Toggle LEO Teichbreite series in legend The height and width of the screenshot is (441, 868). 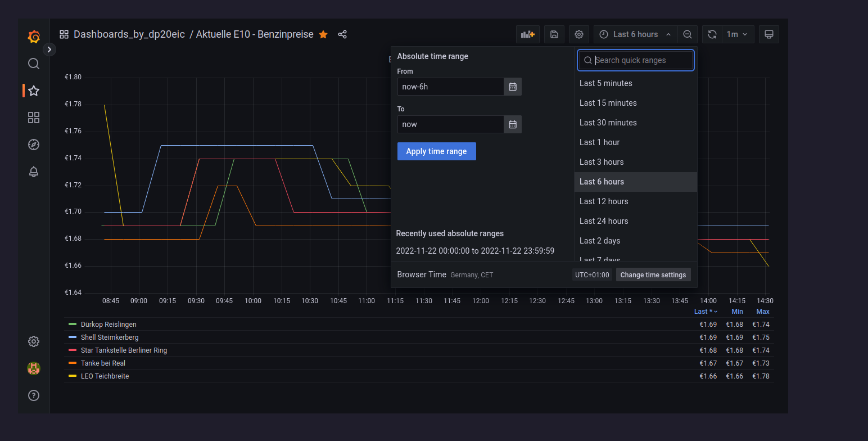[105, 376]
